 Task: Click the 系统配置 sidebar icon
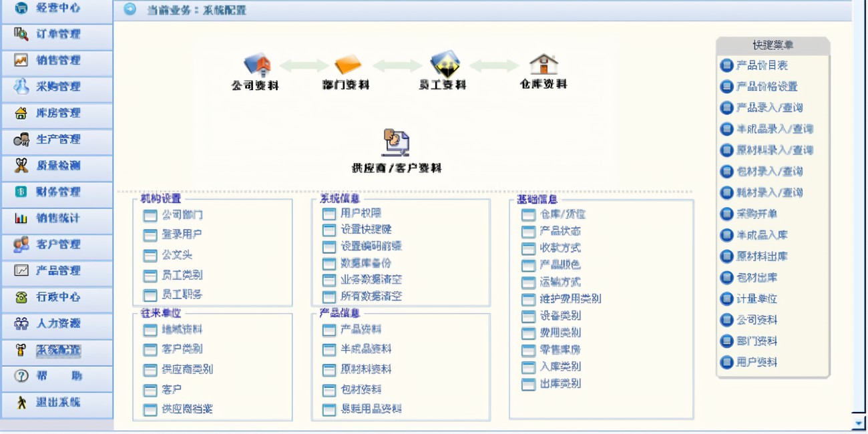tap(21, 349)
